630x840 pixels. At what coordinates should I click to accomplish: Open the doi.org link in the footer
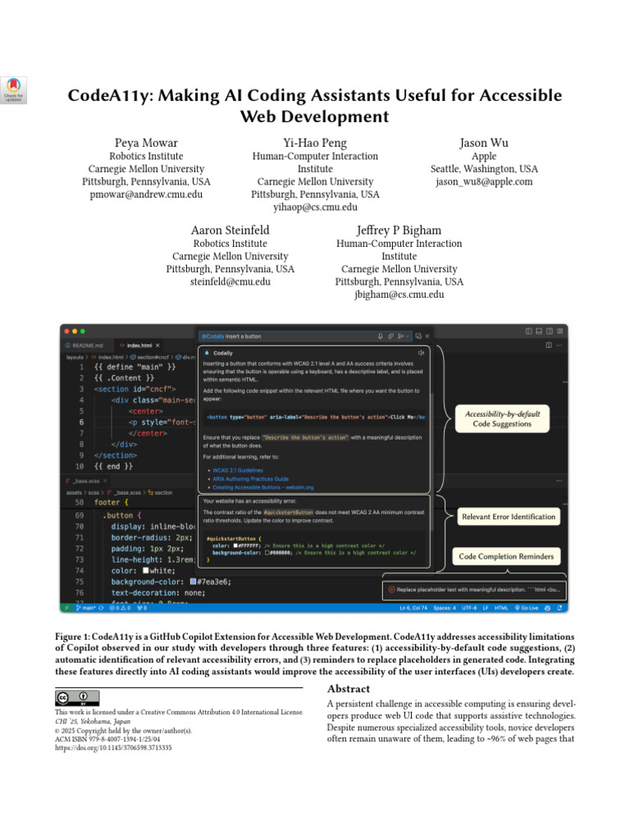tap(113, 747)
